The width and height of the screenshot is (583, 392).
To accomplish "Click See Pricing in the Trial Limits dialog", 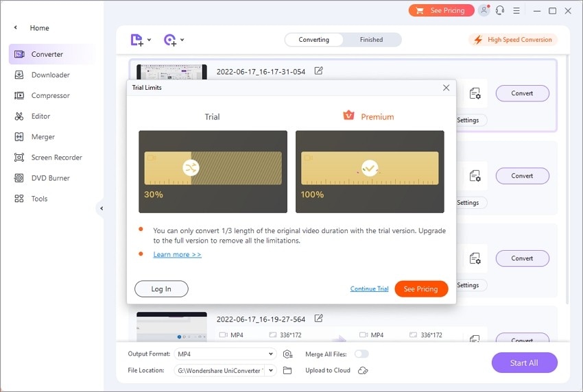I will pos(421,289).
